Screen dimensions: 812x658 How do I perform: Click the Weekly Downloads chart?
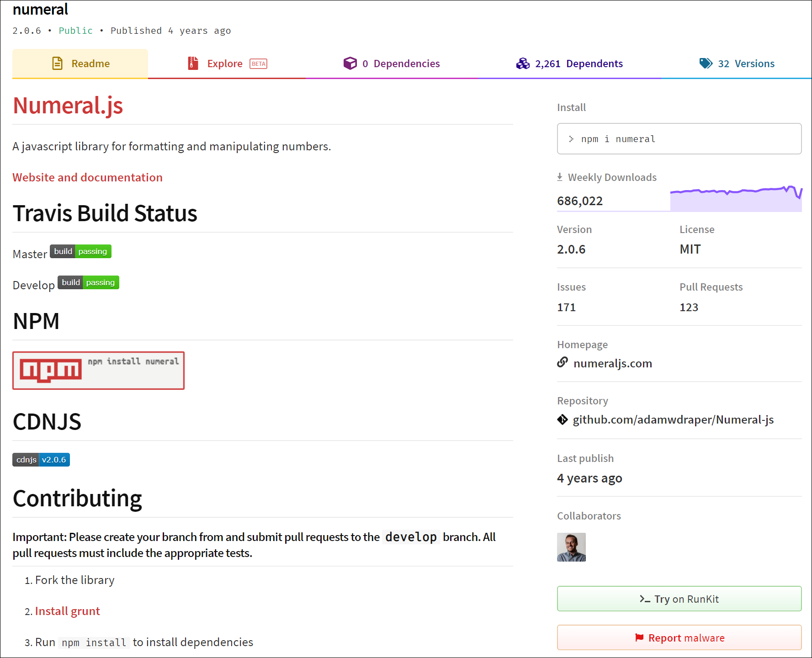click(736, 198)
